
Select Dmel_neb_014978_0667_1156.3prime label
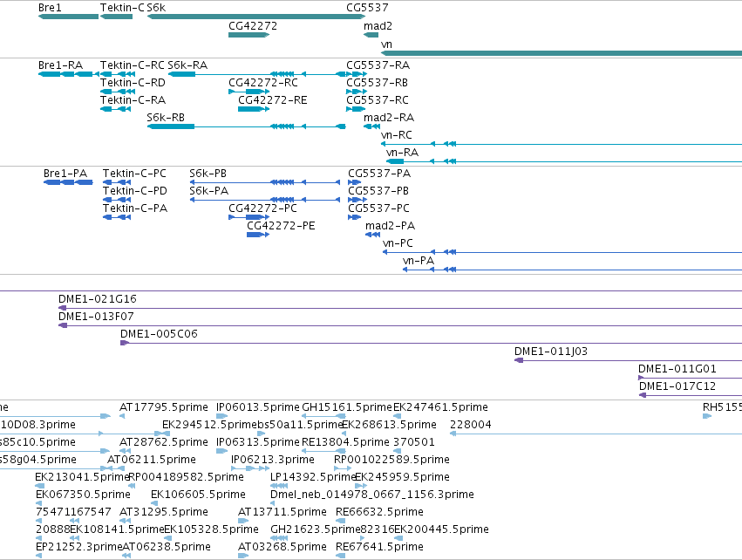point(372,495)
